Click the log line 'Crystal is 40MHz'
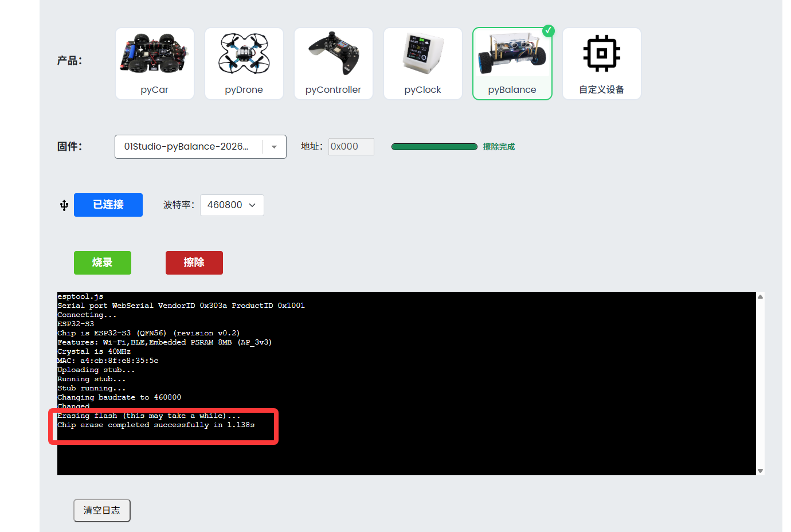This screenshot has height=532, width=791. coord(94,351)
